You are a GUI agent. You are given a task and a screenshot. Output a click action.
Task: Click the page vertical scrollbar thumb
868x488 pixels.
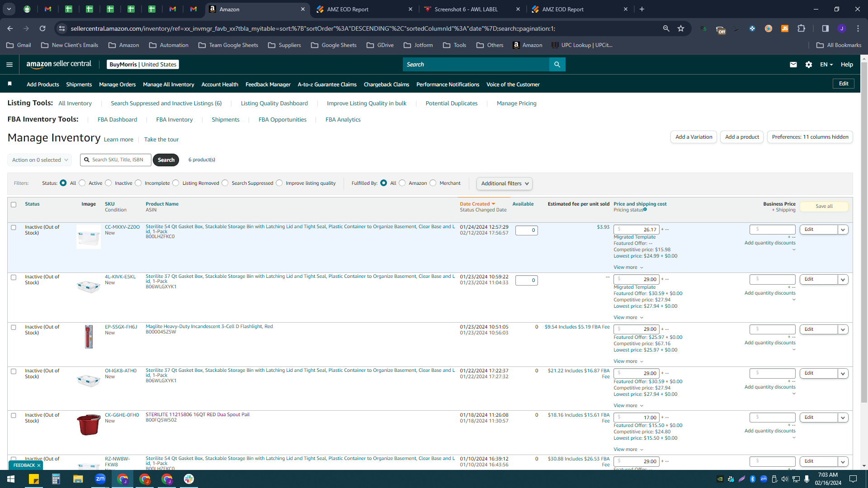click(864, 232)
